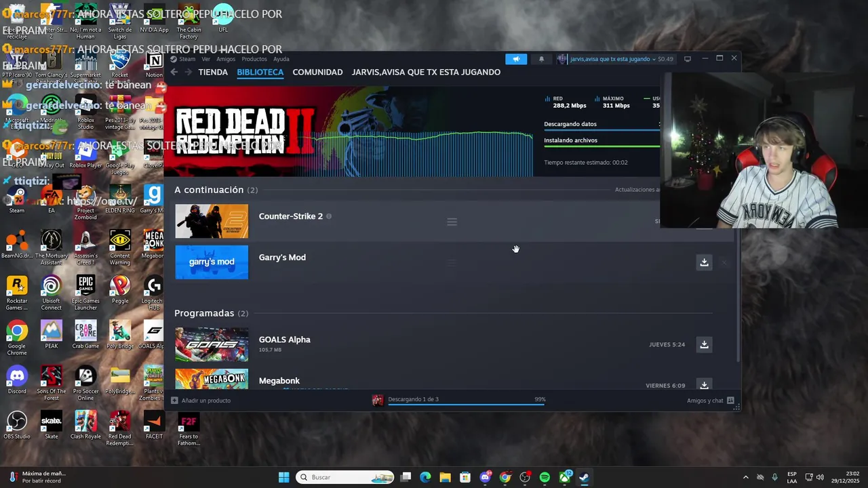Open the Amigos menu
The image size is (868, 488).
point(226,59)
